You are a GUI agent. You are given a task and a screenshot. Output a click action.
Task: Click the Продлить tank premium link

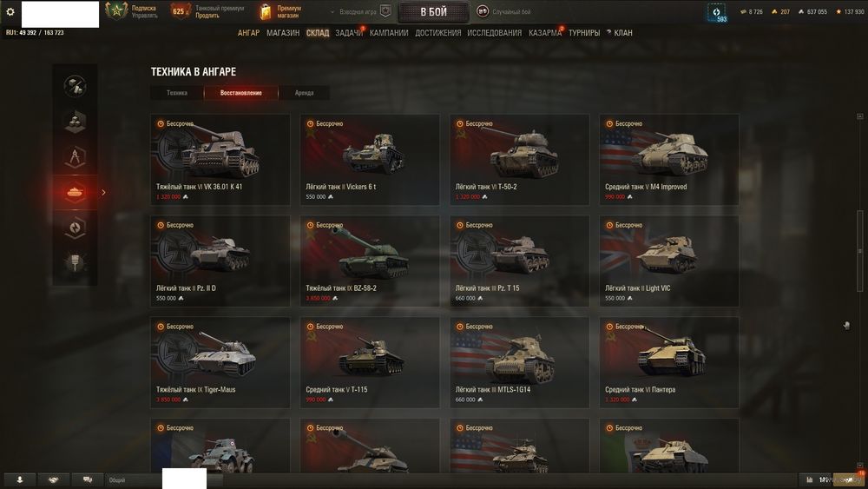(x=207, y=16)
